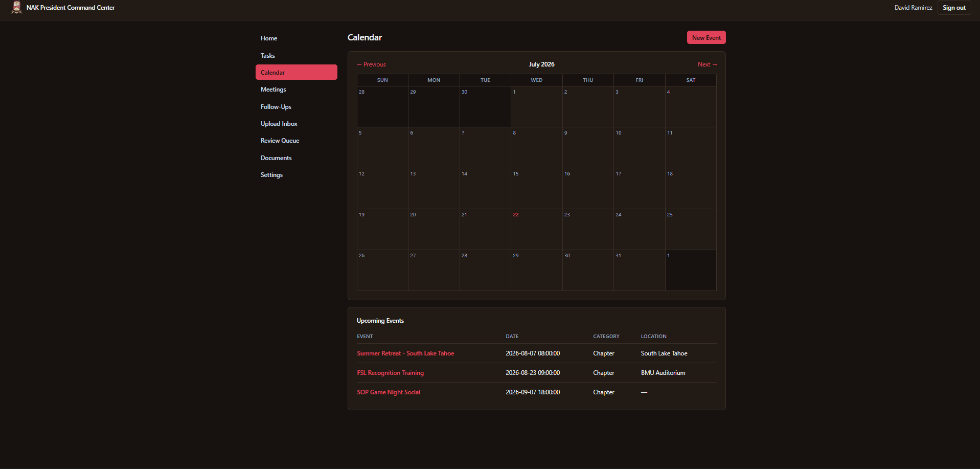
Task: Pick July 20 on the calendar
Action: 434,229
